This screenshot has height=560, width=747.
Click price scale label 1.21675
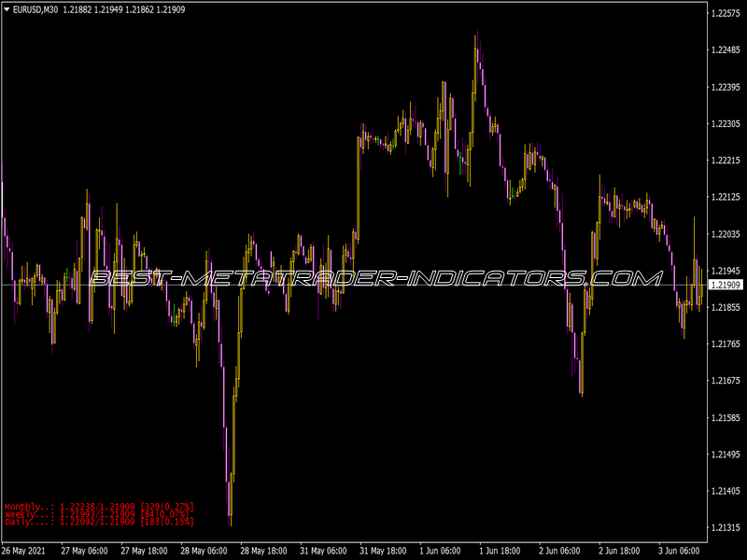tap(726, 381)
